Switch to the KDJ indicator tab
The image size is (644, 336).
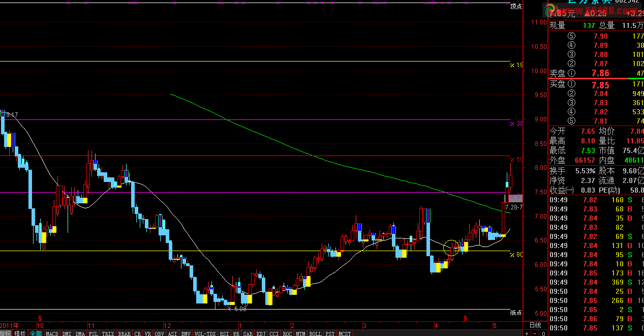pos(261,333)
